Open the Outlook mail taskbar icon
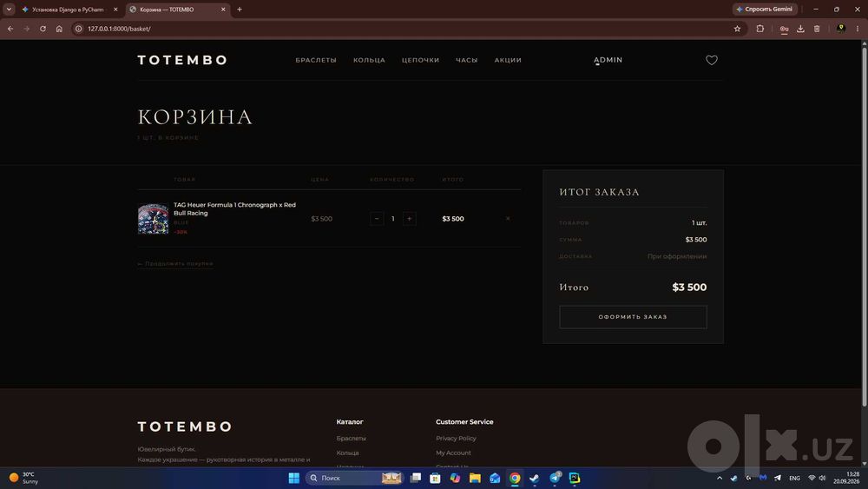 [x=495, y=478]
